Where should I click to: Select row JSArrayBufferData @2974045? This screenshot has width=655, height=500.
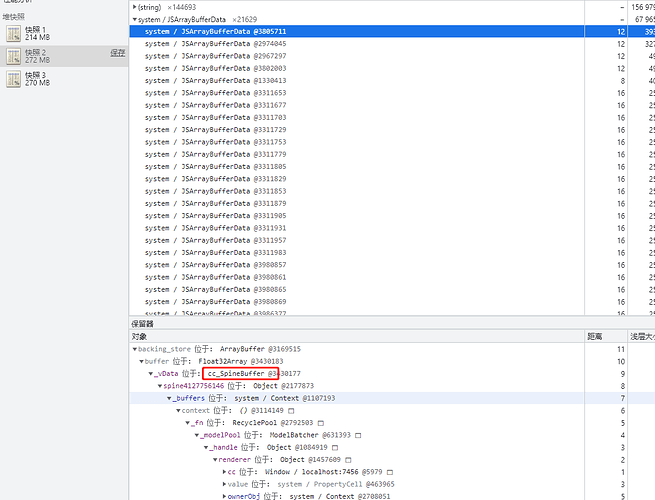(392, 44)
